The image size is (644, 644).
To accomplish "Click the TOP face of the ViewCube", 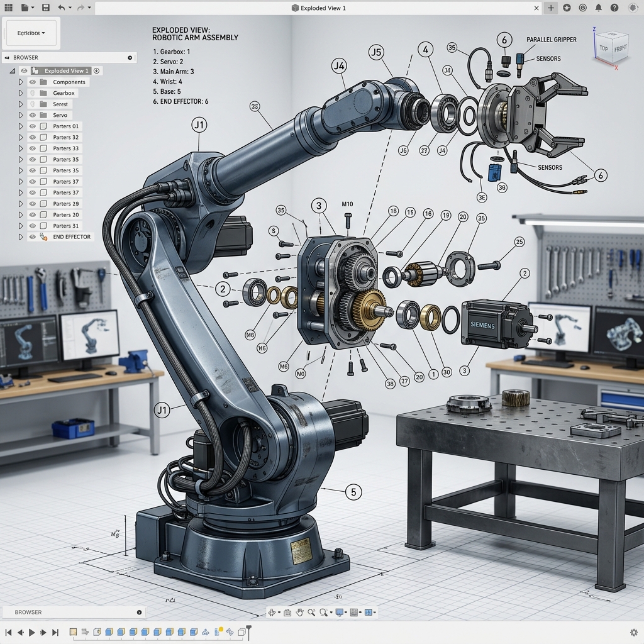I will click(604, 48).
